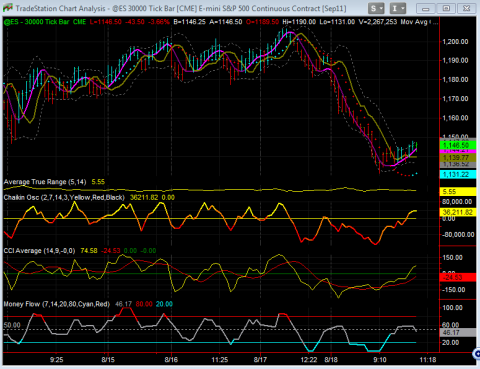Screen dimensions: 480x369
Task: Click the red -24.53 CCI axis marker
Action: [458, 277]
